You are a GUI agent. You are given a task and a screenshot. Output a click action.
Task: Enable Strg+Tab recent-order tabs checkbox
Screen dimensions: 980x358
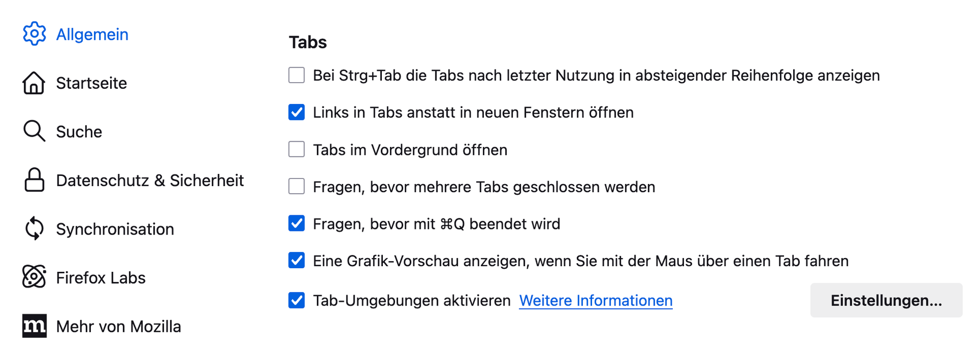tap(297, 75)
